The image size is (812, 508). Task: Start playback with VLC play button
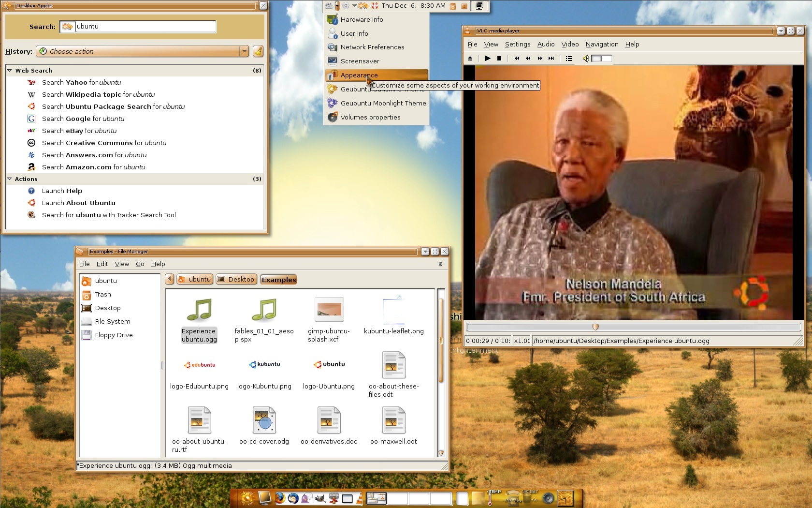tap(488, 59)
